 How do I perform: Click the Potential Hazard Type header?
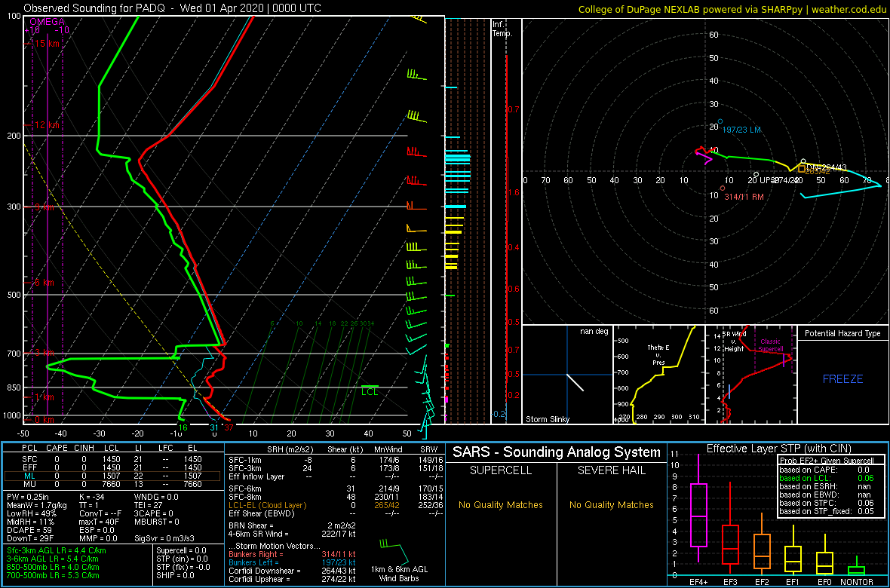click(x=843, y=334)
